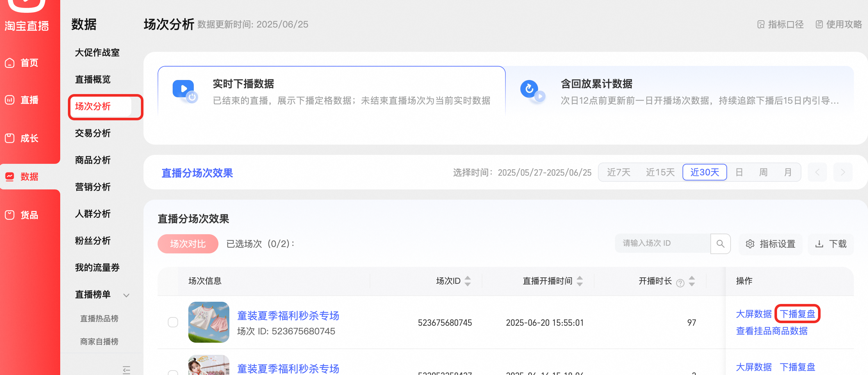
Task: Click the 使用攻略 link
Action: [x=838, y=25]
